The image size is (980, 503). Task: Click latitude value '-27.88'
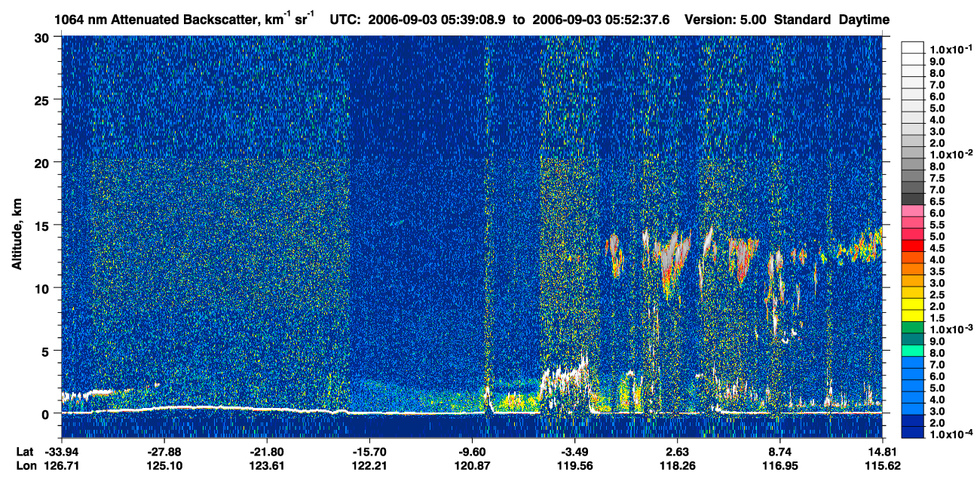164,452
